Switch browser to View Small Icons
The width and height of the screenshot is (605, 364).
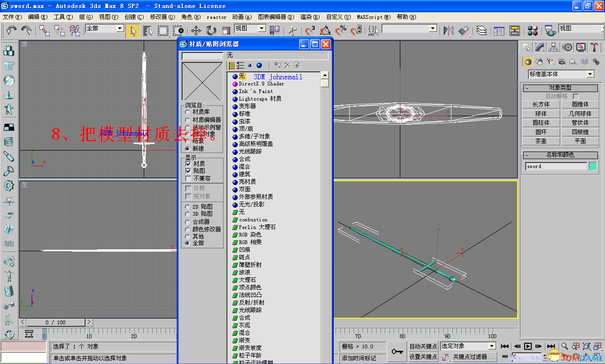(250, 65)
